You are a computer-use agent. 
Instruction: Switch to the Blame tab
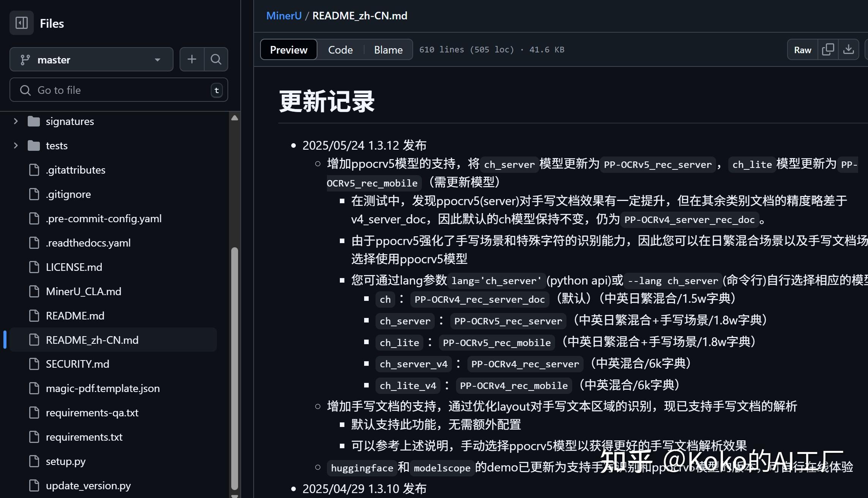coord(388,49)
